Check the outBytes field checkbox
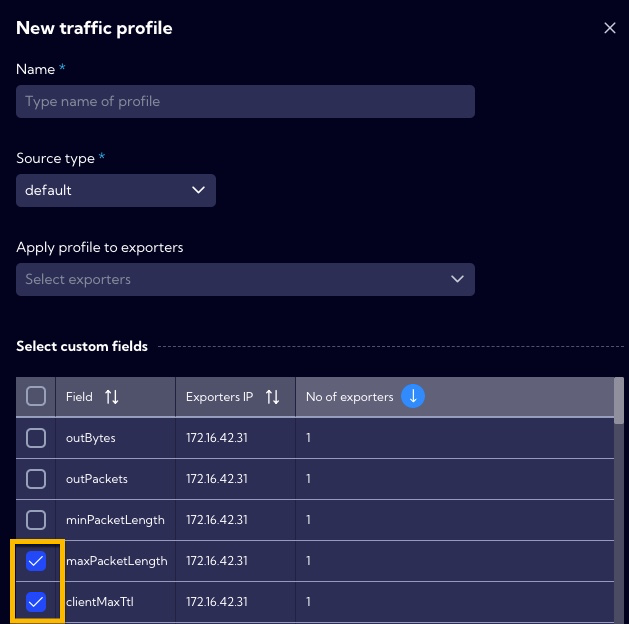Screen dimensions: 629x624 tap(36, 438)
